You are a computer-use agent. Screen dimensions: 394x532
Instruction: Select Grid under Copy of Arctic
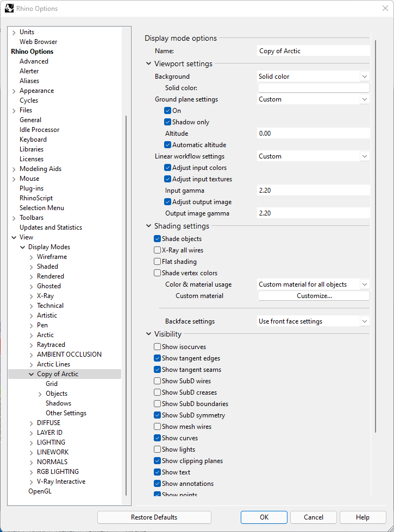(52, 384)
